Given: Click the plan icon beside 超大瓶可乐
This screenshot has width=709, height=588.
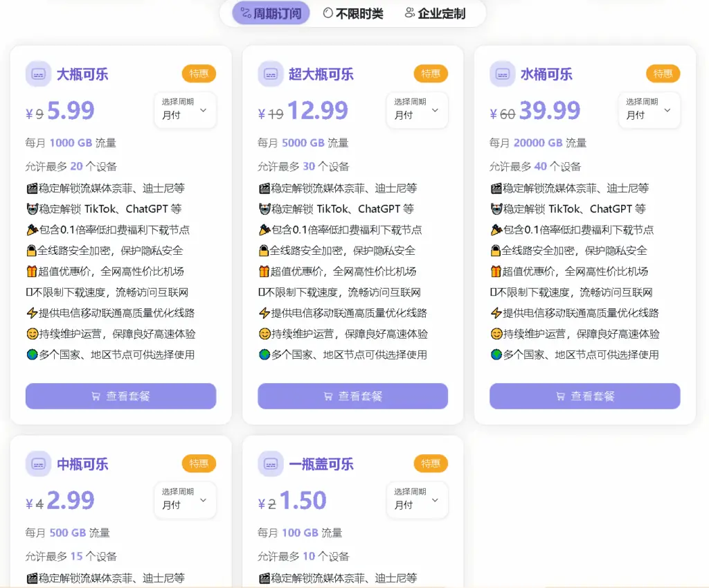Looking at the screenshot, I should tap(271, 73).
